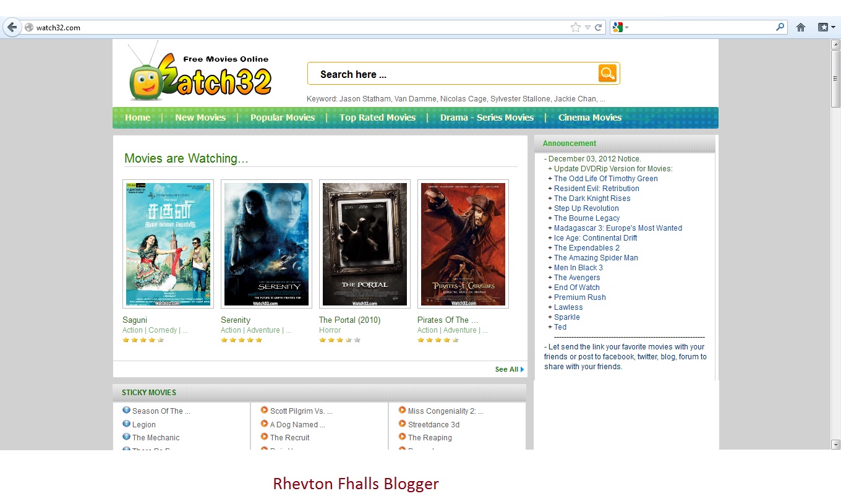Open the Lawless announcement link

pos(568,307)
